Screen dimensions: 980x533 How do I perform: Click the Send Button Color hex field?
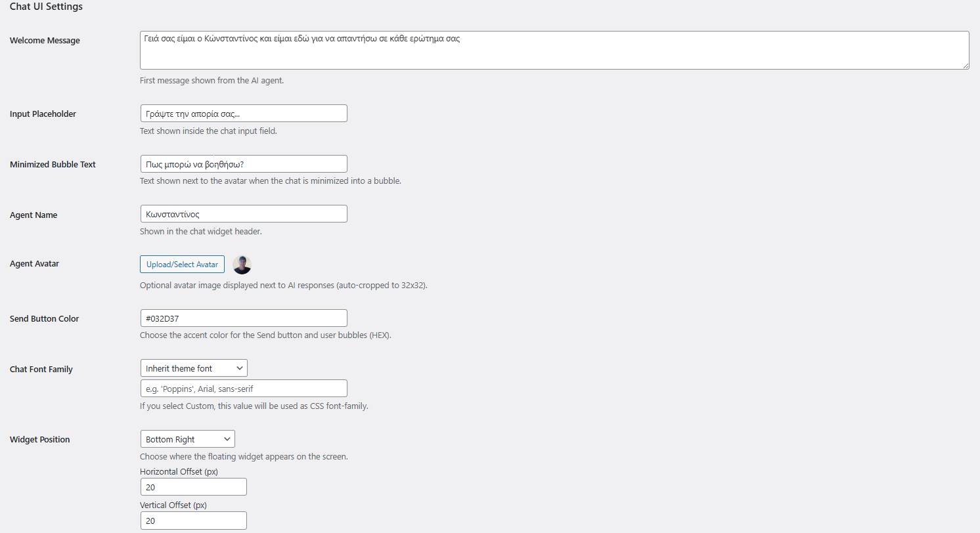pyautogui.click(x=244, y=318)
